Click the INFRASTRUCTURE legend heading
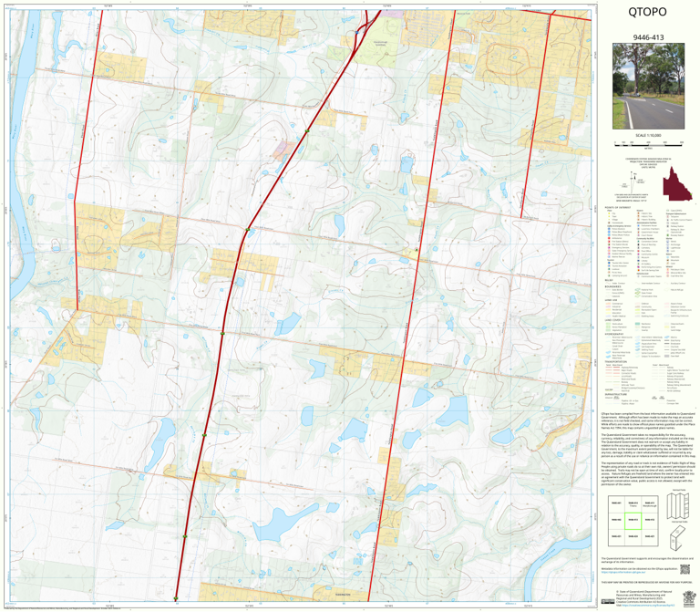This screenshot has height=612, width=700. [614, 394]
